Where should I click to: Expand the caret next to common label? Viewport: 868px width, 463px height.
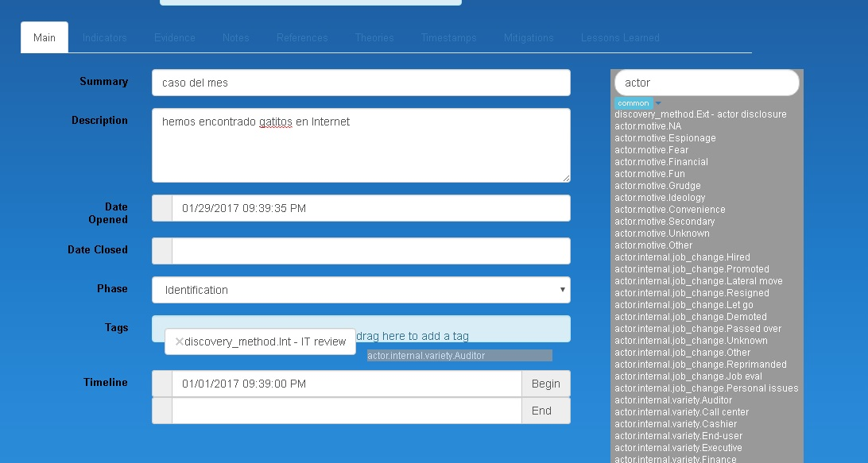click(658, 103)
